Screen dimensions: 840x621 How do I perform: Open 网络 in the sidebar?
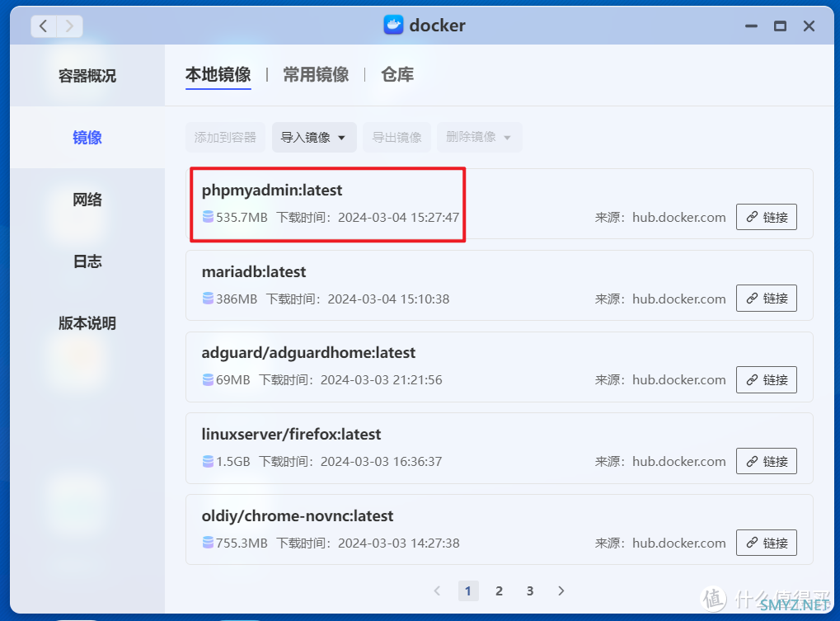(87, 200)
